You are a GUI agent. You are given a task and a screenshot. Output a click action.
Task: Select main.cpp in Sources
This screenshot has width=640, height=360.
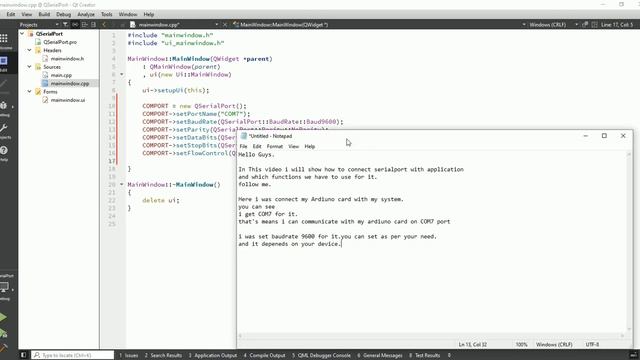(61, 75)
